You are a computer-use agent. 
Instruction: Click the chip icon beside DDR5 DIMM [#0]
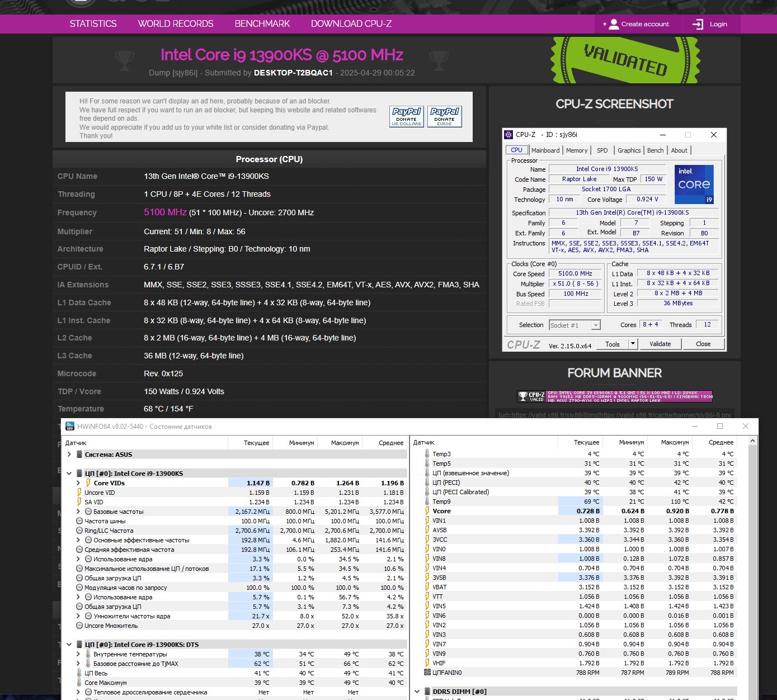coord(427,692)
